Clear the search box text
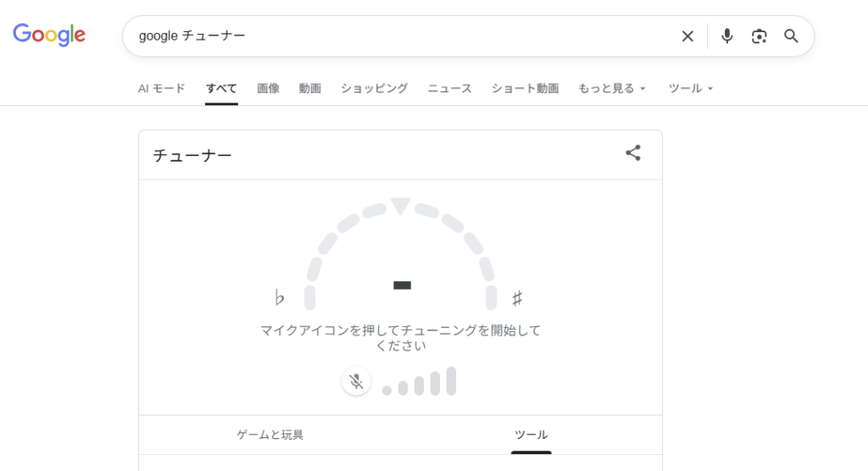Viewport: 868px width, 471px height. [687, 36]
